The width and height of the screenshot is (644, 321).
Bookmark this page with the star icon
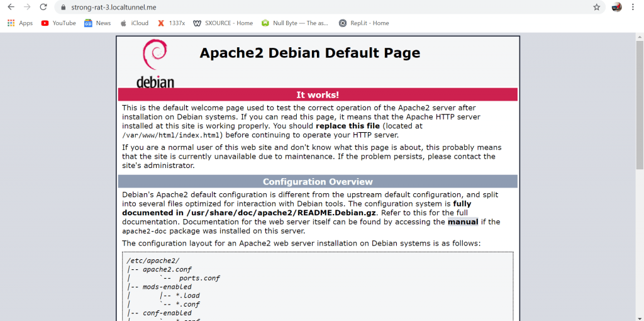[596, 7]
